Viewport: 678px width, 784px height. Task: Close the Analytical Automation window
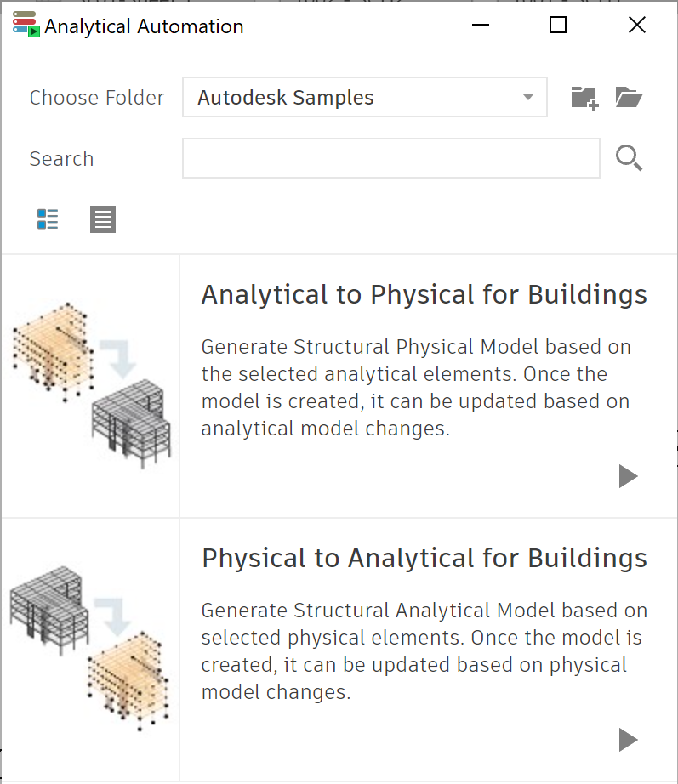coord(637,25)
